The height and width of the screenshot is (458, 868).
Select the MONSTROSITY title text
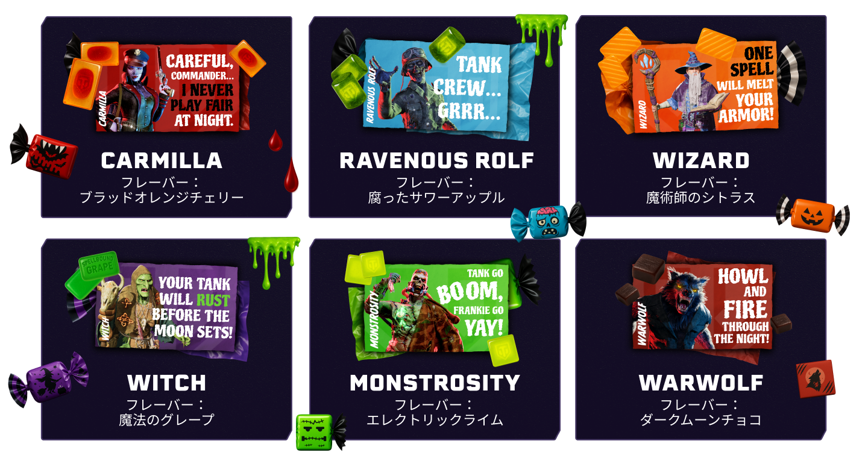click(435, 383)
